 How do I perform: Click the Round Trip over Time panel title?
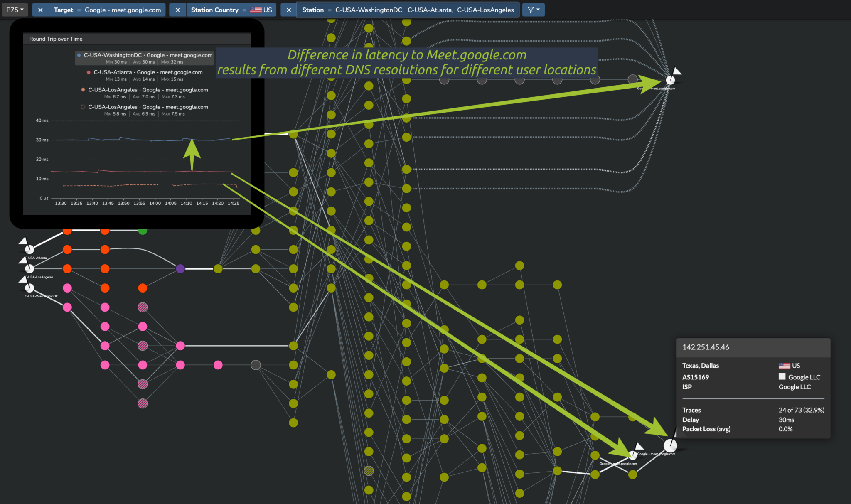tap(56, 39)
